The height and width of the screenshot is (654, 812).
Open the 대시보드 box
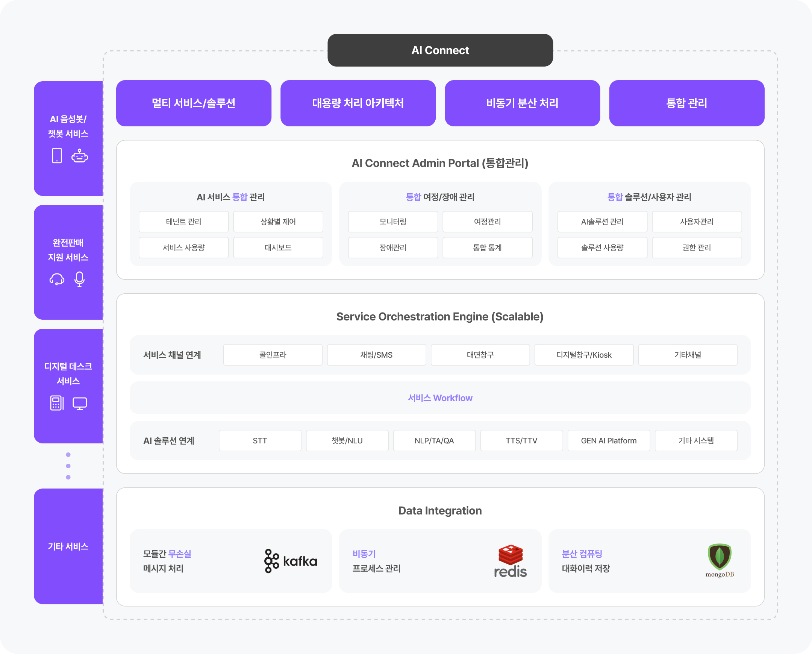(x=278, y=247)
